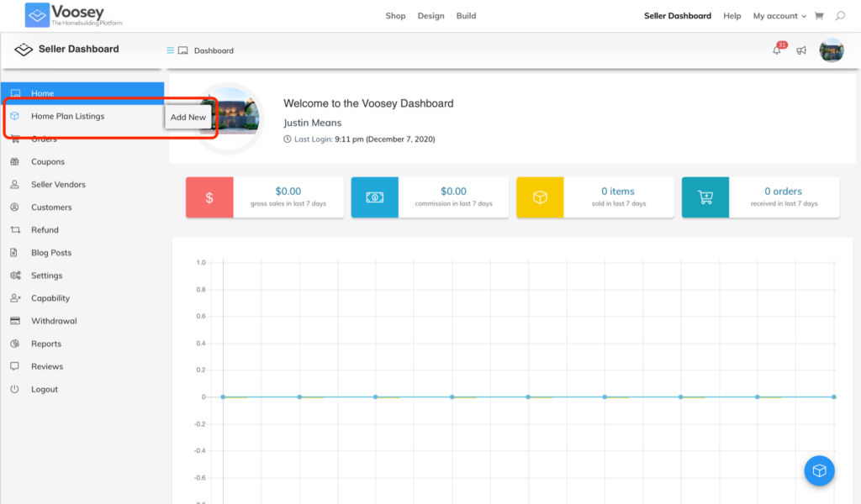The image size is (861, 504).
Task: Click the Blog Posts document icon
Action: tap(13, 253)
